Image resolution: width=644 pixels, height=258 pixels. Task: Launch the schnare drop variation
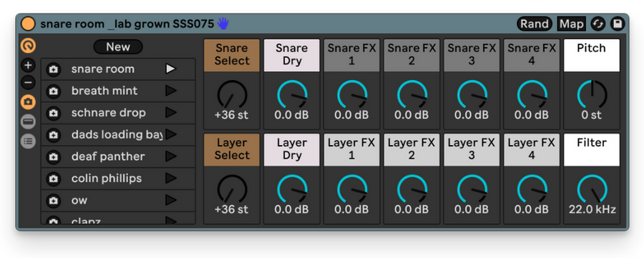coord(171,112)
